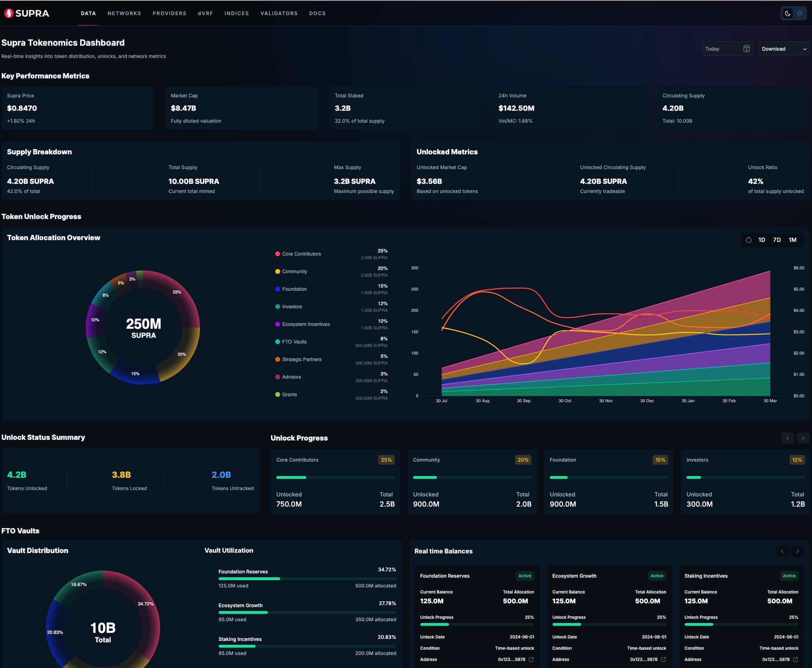The height and width of the screenshot is (668, 812).
Task: Go to previous Unlock Progress cards
Action: (x=787, y=438)
